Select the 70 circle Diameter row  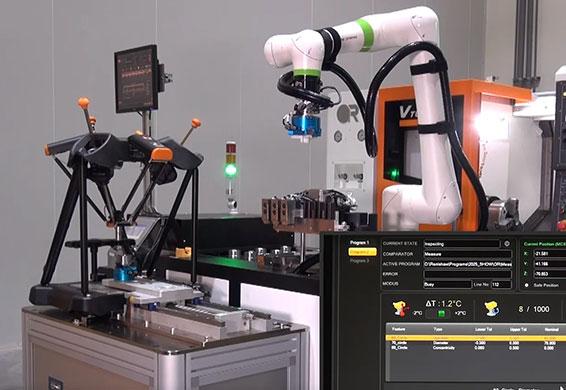tap(476, 343)
